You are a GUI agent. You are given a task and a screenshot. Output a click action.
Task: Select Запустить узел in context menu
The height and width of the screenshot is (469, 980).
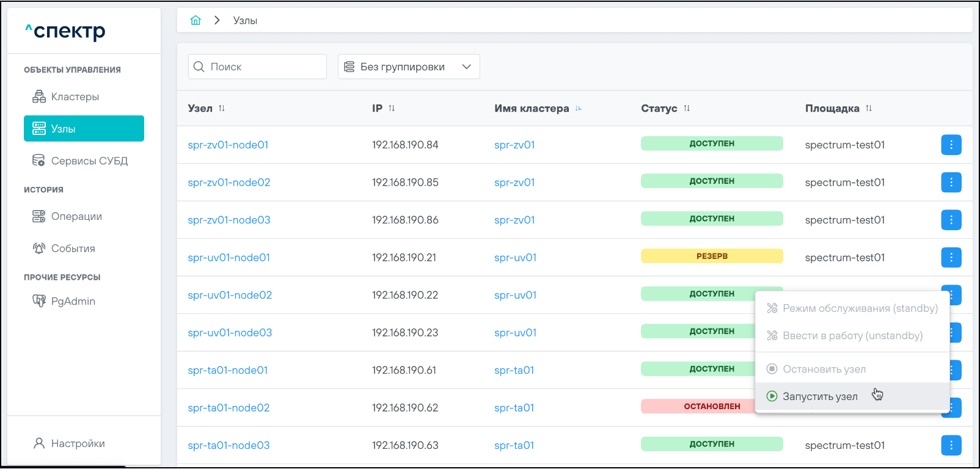819,396
